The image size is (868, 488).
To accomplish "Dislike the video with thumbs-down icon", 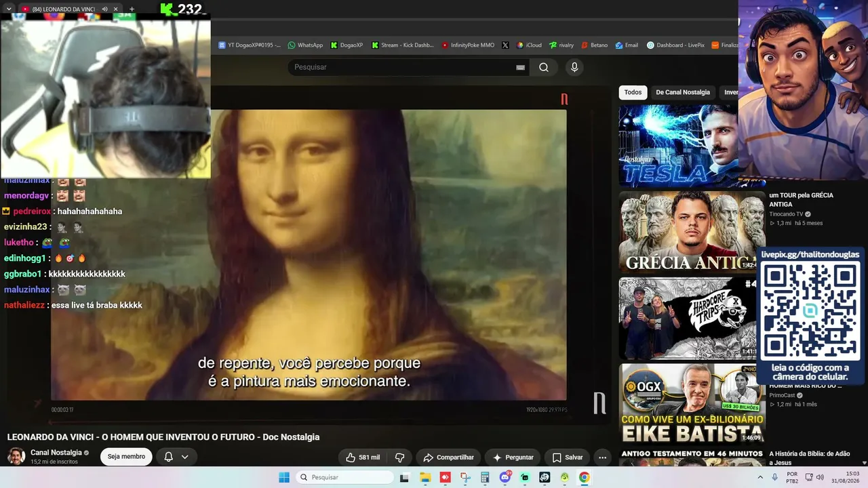I will click(x=399, y=457).
